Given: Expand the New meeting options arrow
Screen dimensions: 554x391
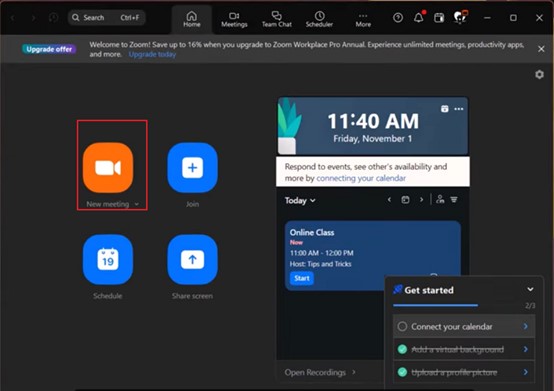Looking at the screenshot, I should click(x=137, y=204).
